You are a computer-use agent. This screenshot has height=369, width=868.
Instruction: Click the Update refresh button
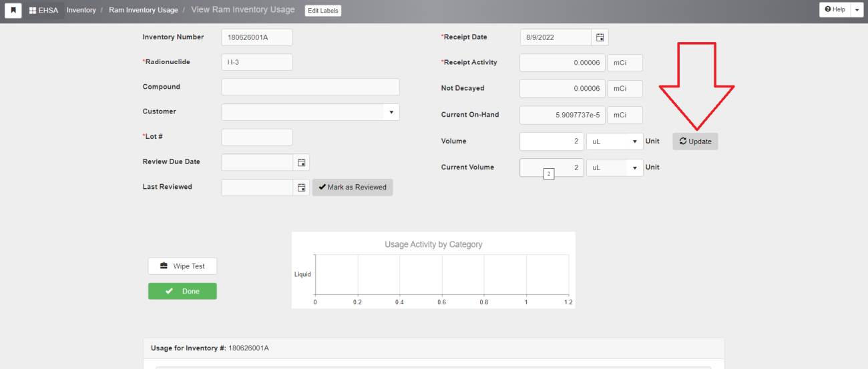(x=695, y=141)
